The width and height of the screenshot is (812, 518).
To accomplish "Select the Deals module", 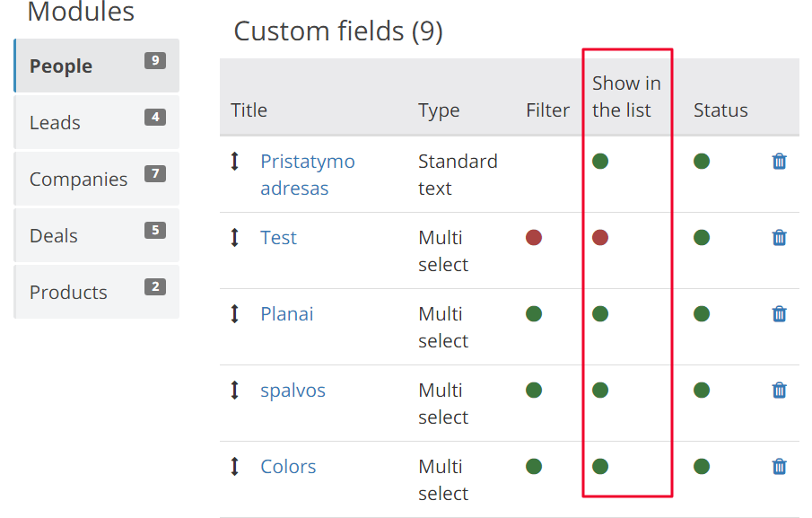I will coord(97,235).
